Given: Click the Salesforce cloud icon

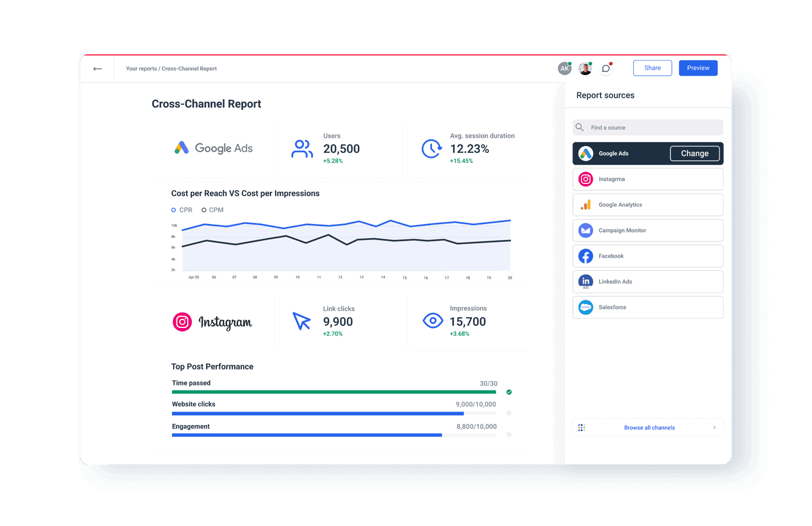Looking at the screenshot, I should (585, 307).
